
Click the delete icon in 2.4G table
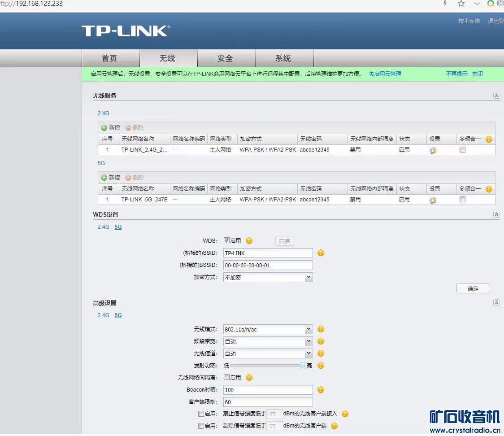click(128, 128)
